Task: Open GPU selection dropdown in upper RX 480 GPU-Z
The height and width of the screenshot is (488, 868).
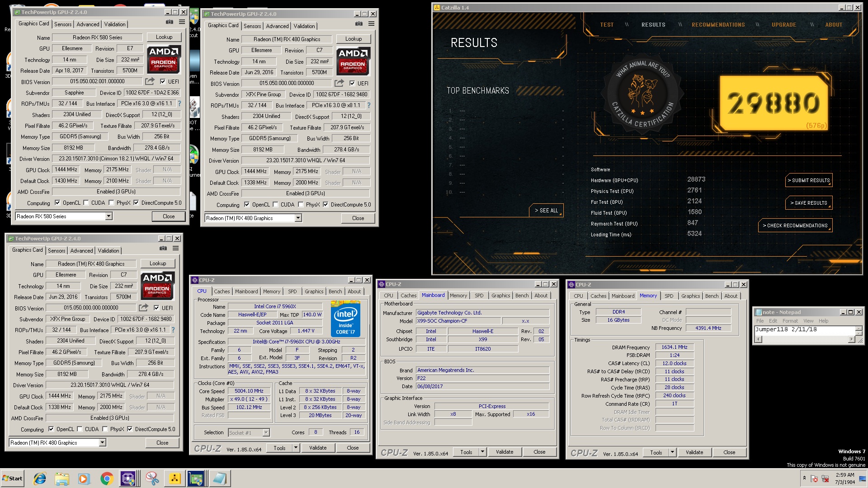Action: click(298, 218)
